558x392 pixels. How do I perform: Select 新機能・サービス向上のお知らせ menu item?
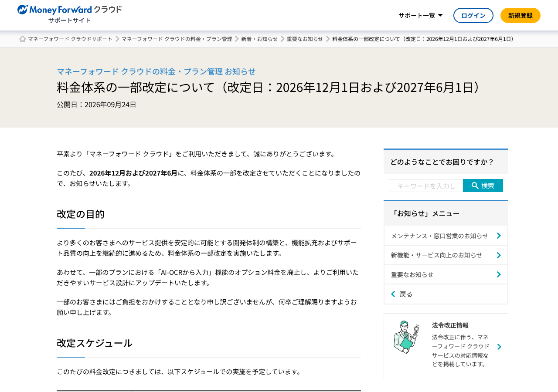click(x=446, y=255)
